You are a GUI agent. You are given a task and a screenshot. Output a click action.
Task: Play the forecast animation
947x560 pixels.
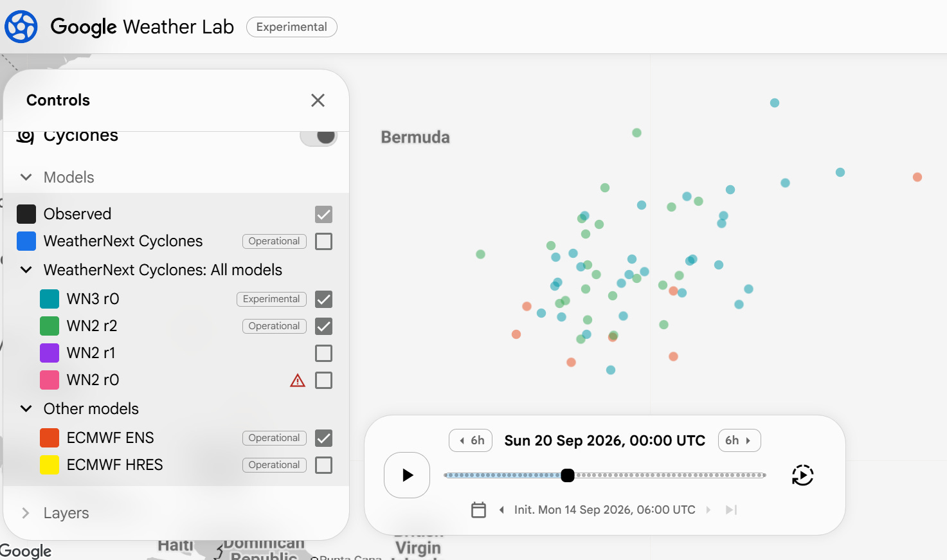click(x=407, y=475)
